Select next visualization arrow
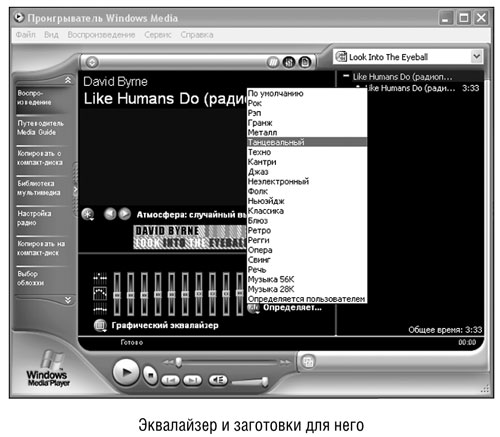The height and width of the screenshot is (437, 500). (x=125, y=214)
